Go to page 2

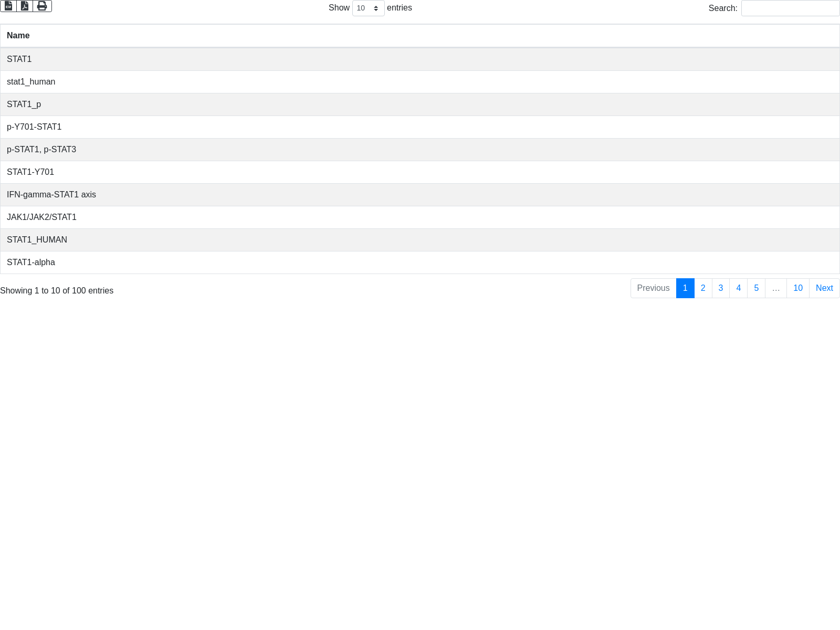pos(703,288)
